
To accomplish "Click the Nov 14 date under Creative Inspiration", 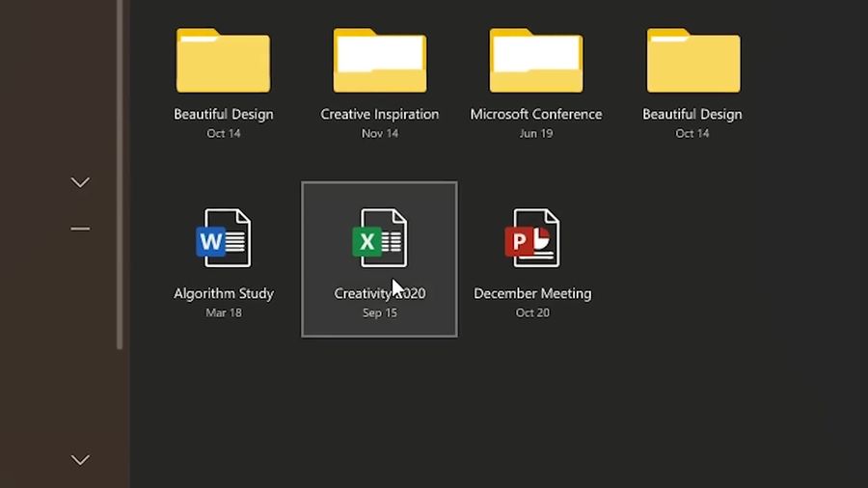I will [x=380, y=133].
